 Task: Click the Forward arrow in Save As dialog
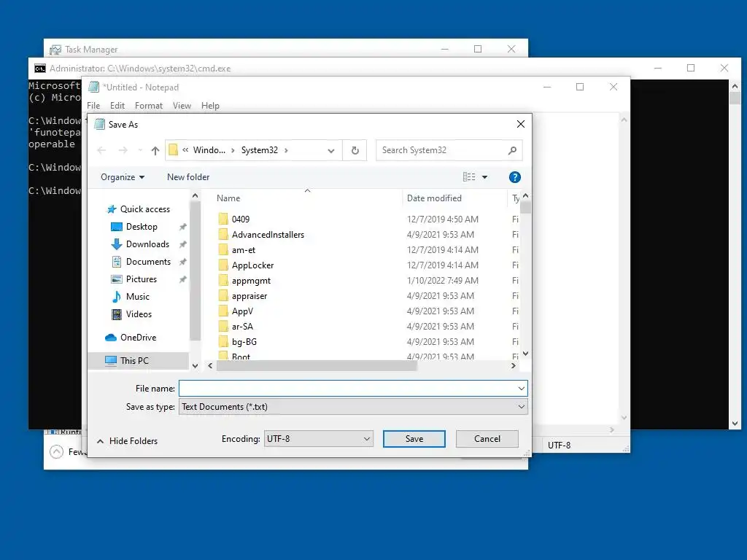coord(123,150)
